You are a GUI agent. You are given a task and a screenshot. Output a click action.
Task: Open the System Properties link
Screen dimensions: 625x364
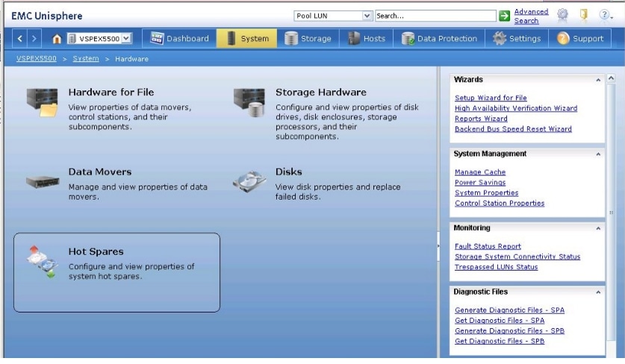point(486,192)
